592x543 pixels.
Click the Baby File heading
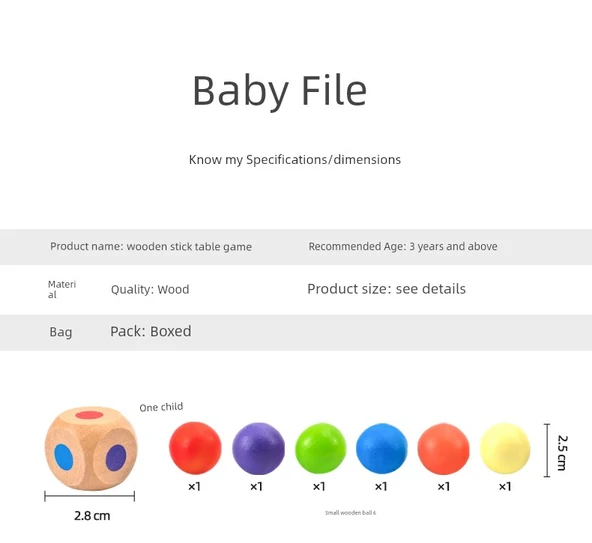(280, 91)
